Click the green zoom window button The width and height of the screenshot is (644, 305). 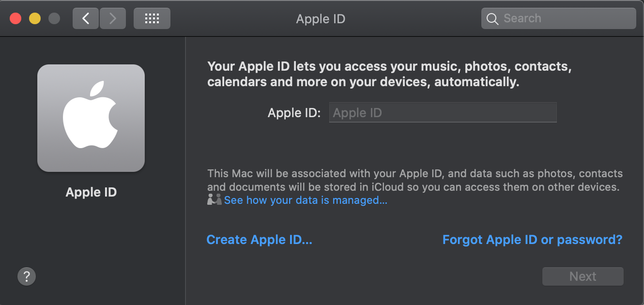tap(54, 18)
